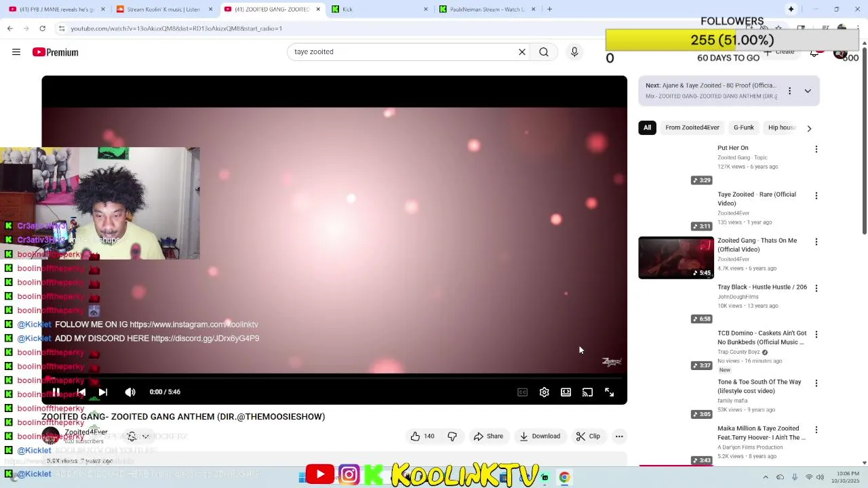The width and height of the screenshot is (868, 488).
Task: Open options for 'Thats On Me' video
Action: (816, 242)
